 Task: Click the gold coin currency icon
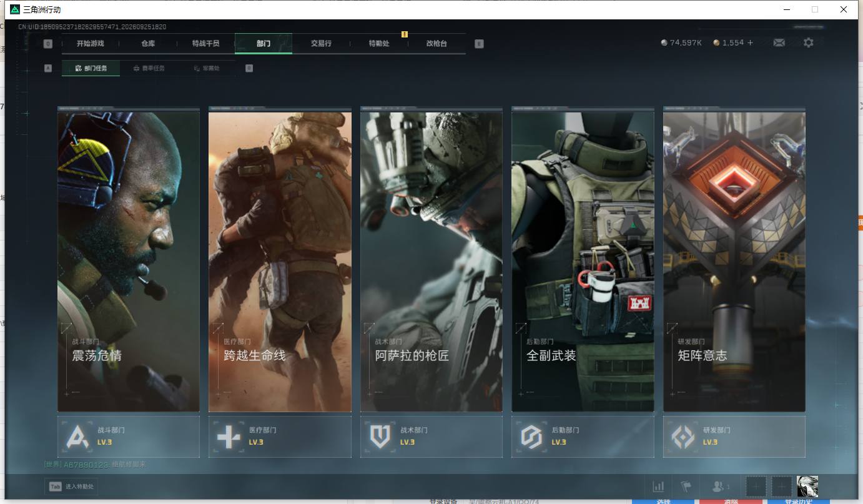point(716,43)
